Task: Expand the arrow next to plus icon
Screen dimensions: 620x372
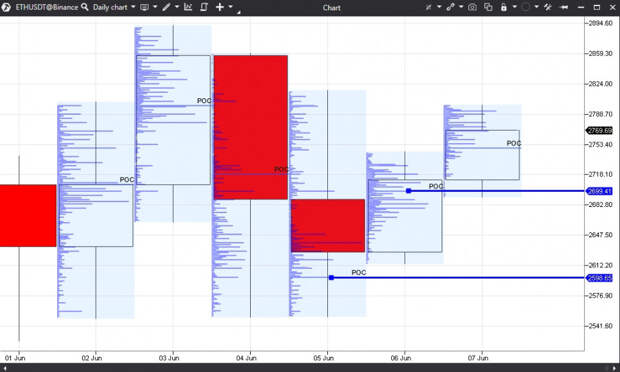Action: pyautogui.click(x=231, y=7)
